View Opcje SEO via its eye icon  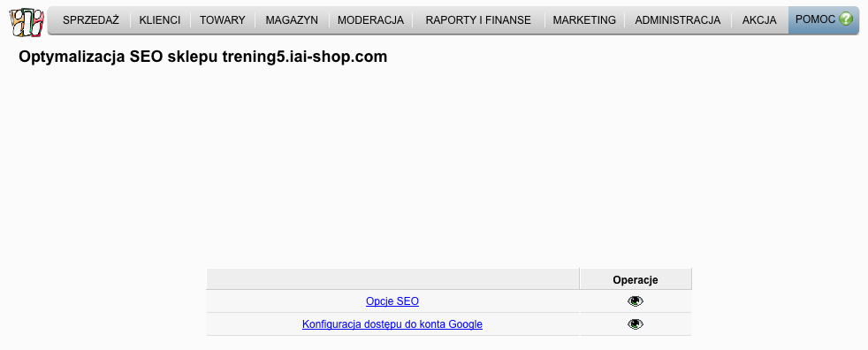[x=636, y=301]
